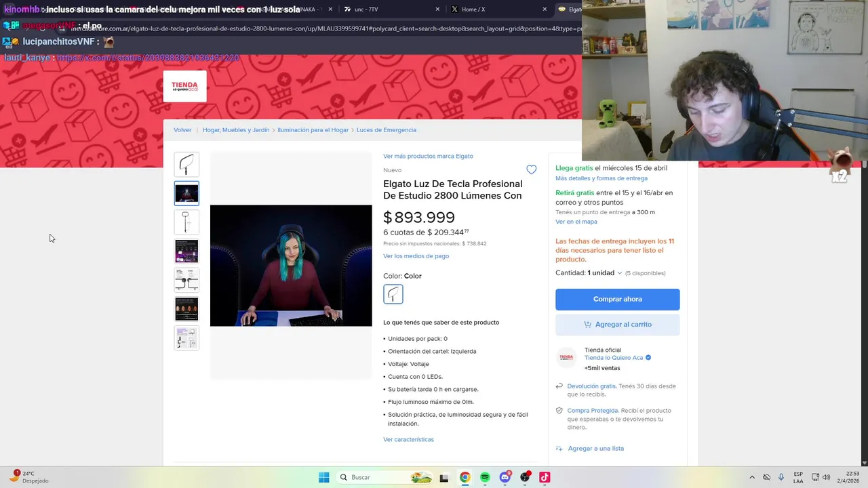868x488 pixels.
Task: Open Google Chrome from the taskbar
Action: [465, 477]
